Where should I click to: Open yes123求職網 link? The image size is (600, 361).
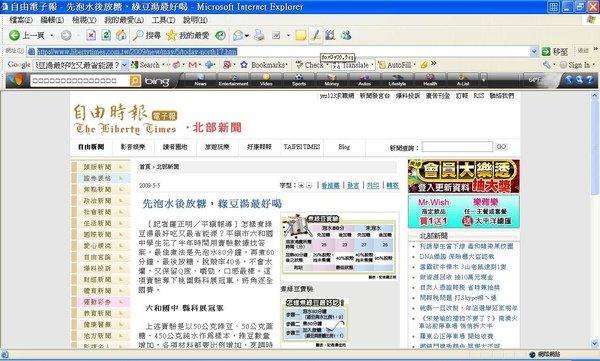tap(337, 96)
